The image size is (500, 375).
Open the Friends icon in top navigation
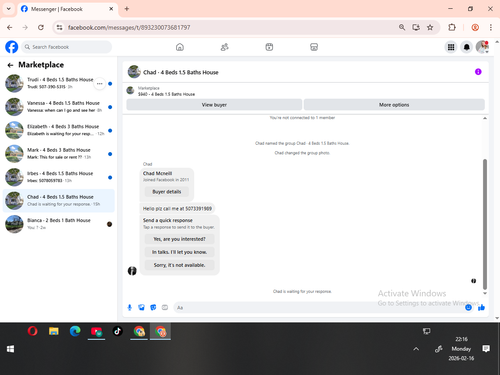pos(225,47)
